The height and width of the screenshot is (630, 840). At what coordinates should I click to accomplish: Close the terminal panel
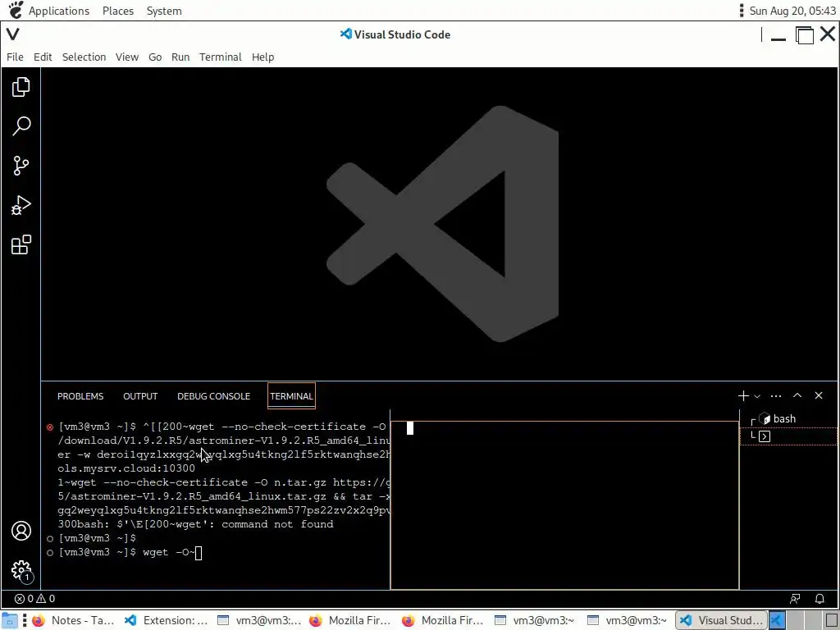[x=819, y=395]
